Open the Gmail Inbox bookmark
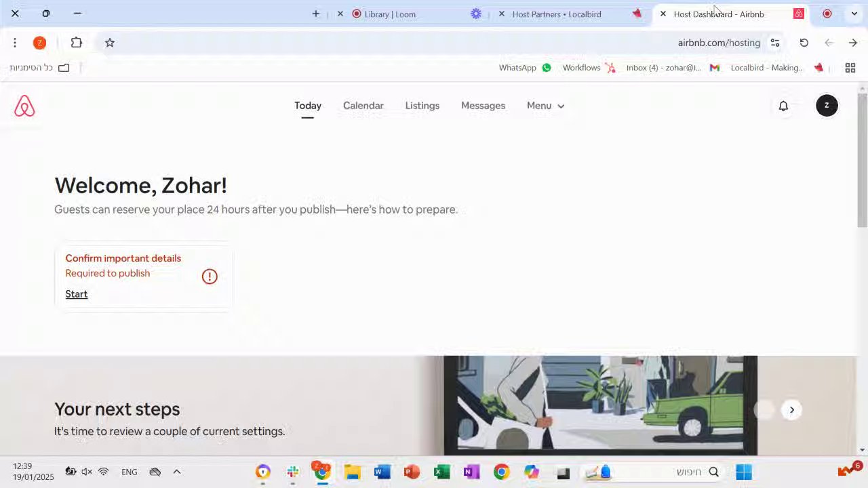 point(673,68)
